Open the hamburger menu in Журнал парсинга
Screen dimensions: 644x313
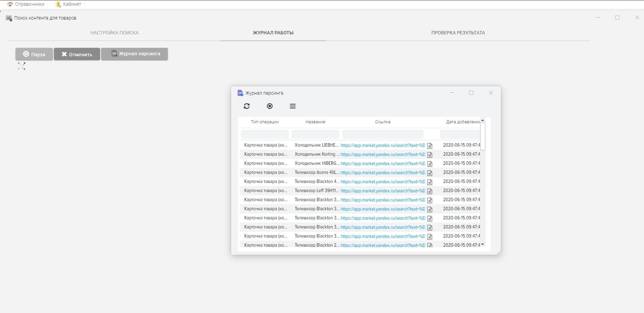click(x=293, y=106)
